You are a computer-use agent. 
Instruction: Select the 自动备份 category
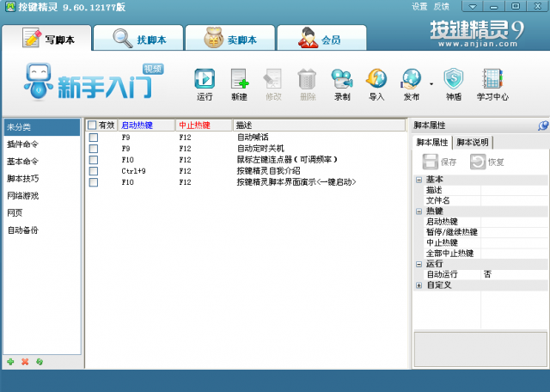(42, 230)
